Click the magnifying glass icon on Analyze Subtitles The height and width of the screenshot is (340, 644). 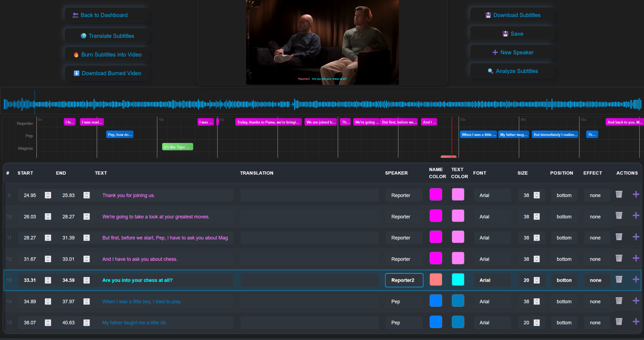491,71
